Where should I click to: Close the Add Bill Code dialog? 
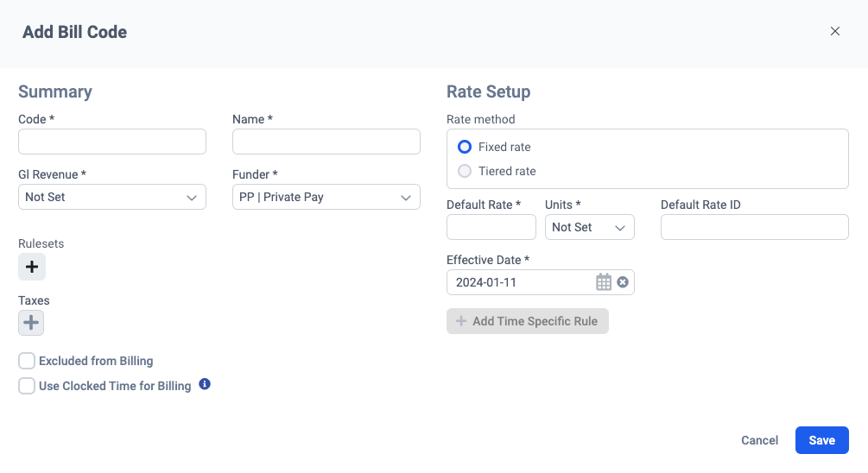835,31
